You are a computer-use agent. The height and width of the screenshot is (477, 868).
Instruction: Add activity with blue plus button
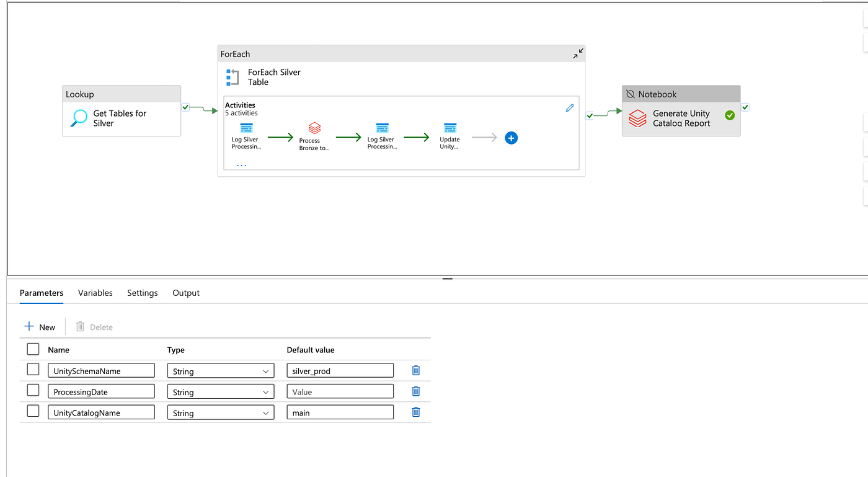pos(511,138)
